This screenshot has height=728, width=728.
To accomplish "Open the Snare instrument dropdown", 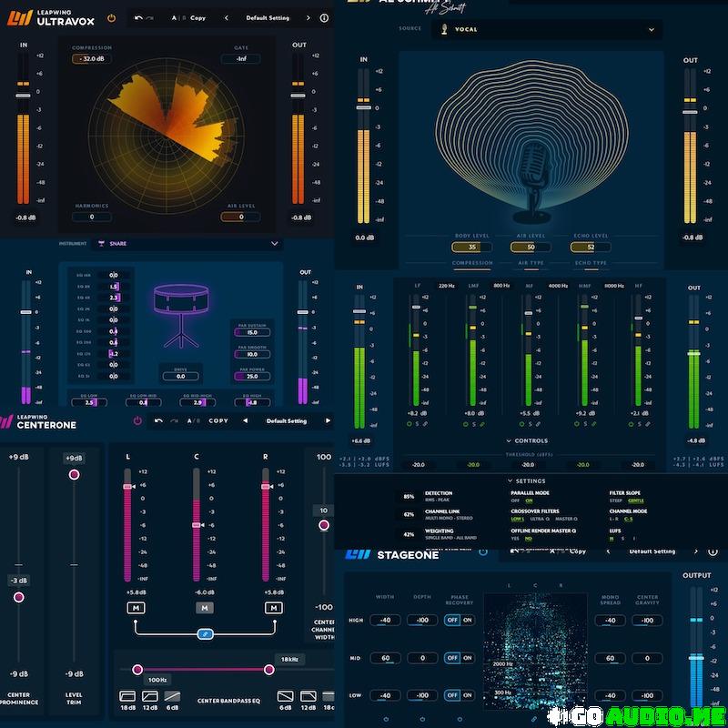I will (x=275, y=244).
